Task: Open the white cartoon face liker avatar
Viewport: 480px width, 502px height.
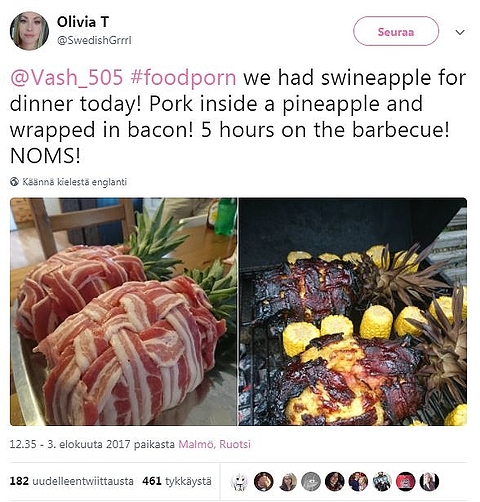Action: click(240, 482)
